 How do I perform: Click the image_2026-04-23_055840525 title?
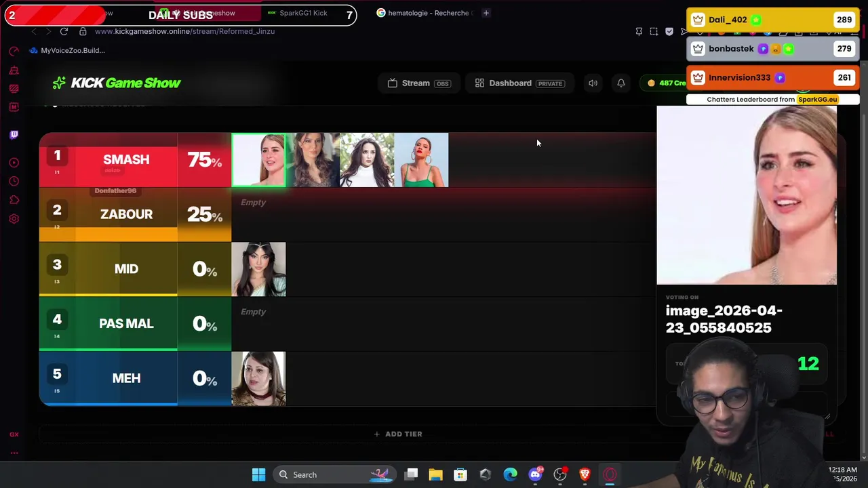(724, 319)
